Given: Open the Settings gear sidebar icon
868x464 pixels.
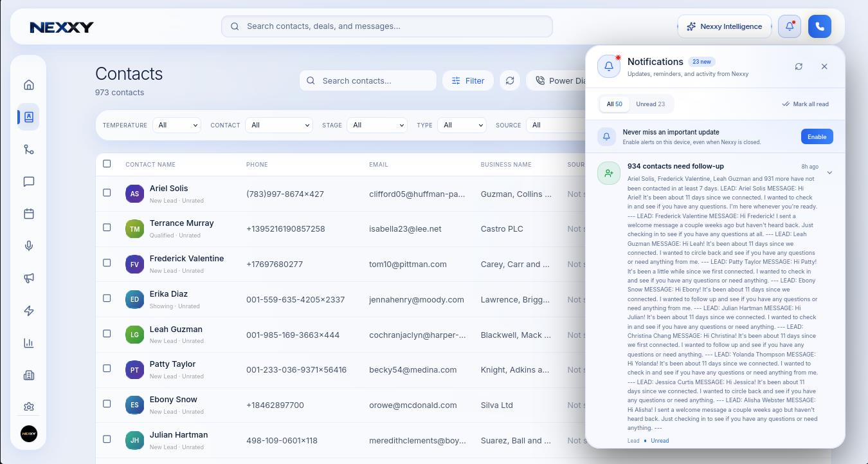Looking at the screenshot, I should tap(28, 407).
